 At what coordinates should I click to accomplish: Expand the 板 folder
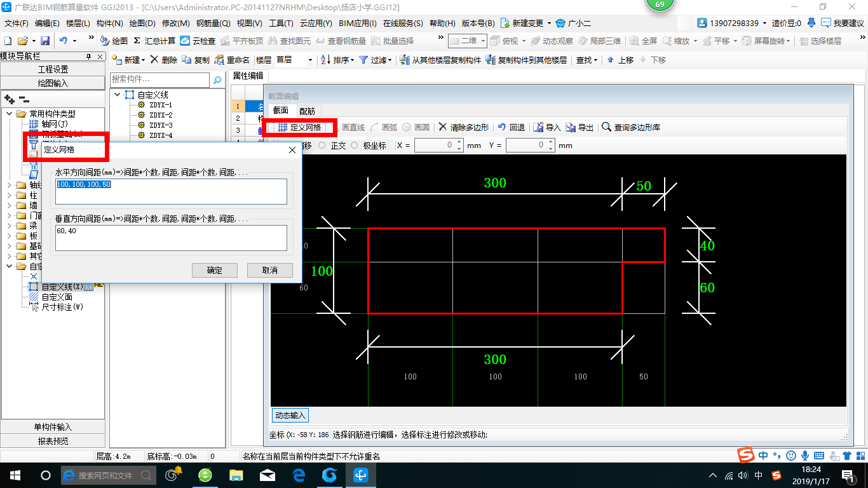coord(10,236)
